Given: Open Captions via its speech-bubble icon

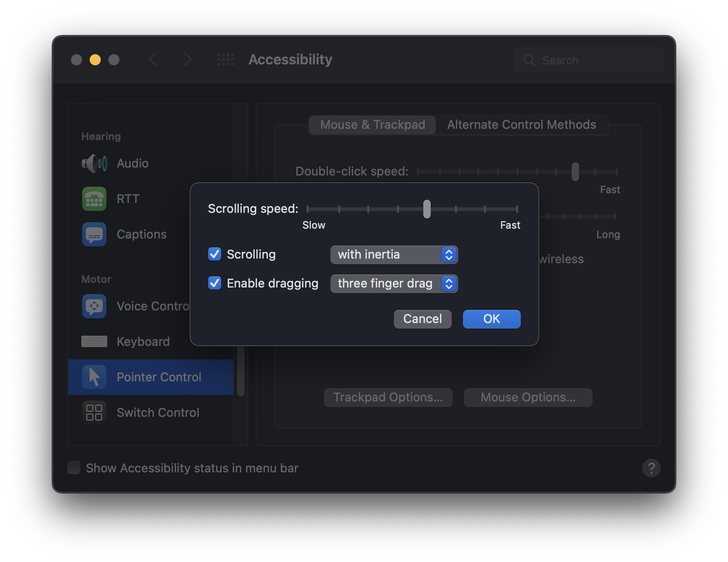Looking at the screenshot, I should click(x=94, y=234).
